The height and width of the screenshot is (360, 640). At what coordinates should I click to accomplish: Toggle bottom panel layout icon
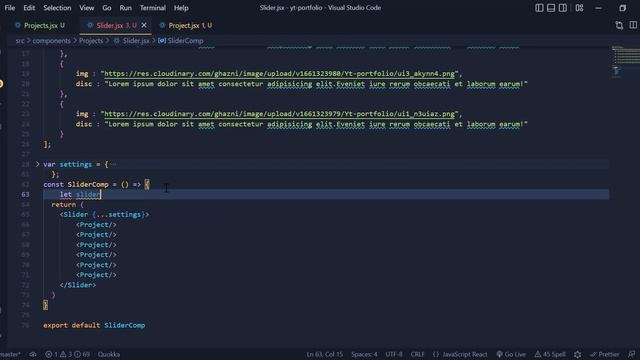[551, 8]
